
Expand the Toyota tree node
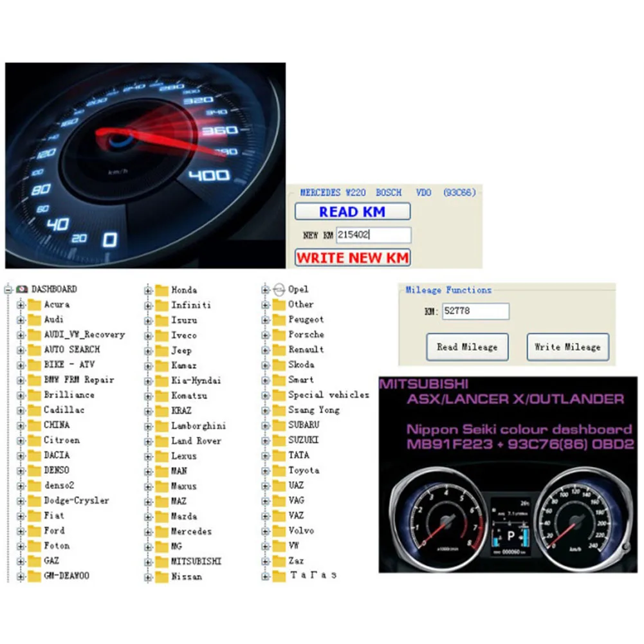click(265, 471)
